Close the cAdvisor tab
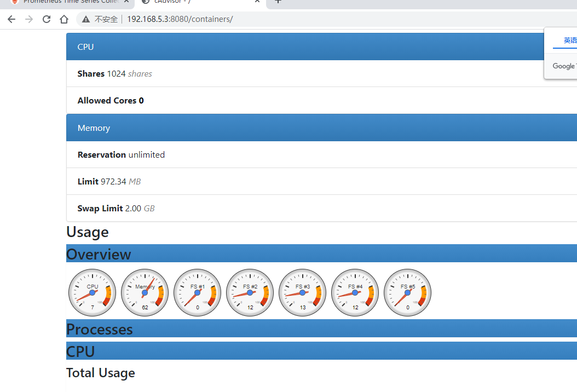577x392 pixels. (257, 2)
